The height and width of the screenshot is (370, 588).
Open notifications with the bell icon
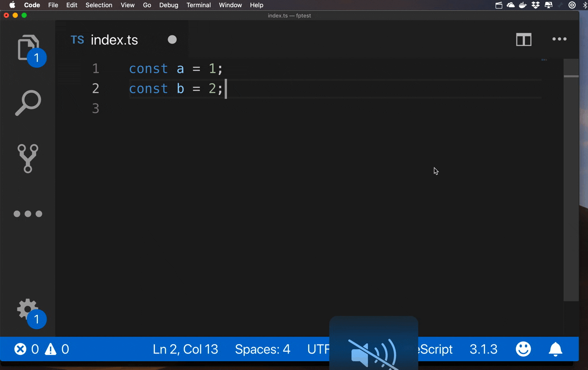click(556, 349)
